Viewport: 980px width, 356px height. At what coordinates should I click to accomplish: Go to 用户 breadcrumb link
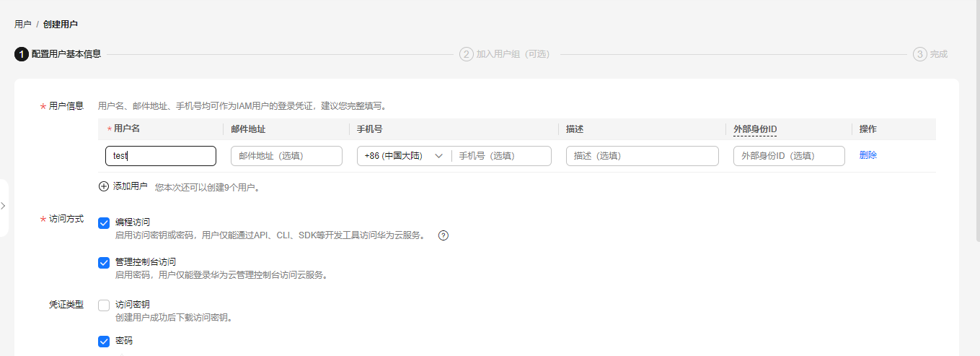22,24
